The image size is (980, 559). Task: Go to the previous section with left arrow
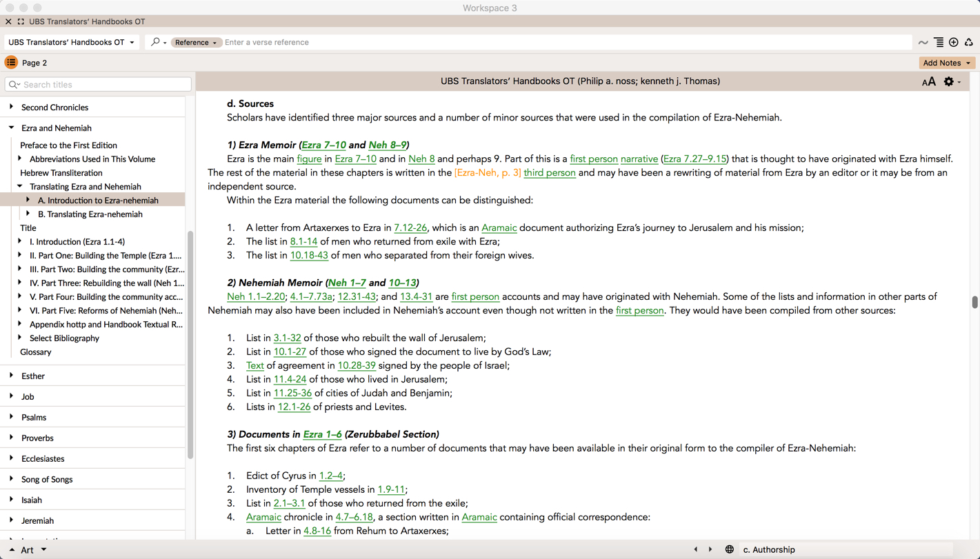tap(695, 549)
